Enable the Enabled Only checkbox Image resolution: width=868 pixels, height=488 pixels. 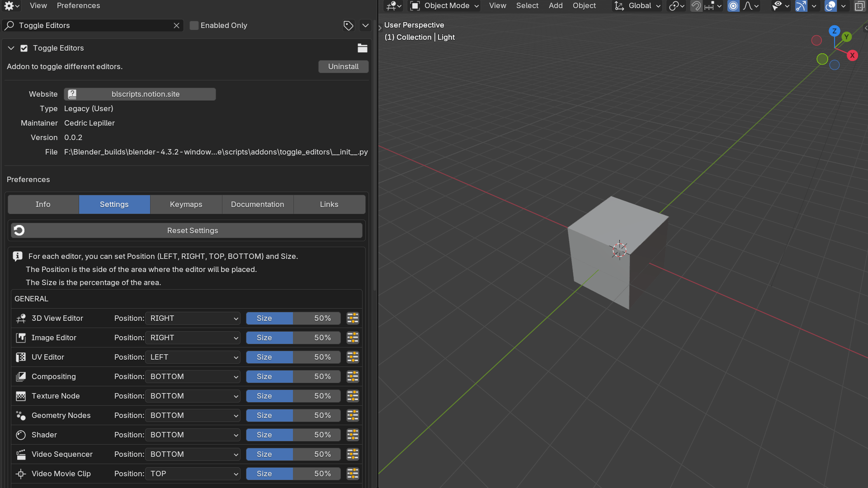(194, 26)
